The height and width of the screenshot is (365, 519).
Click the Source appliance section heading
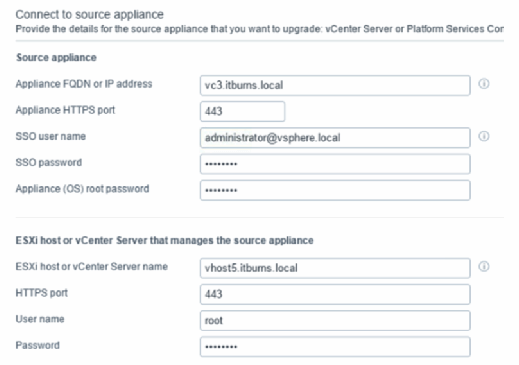(x=56, y=58)
